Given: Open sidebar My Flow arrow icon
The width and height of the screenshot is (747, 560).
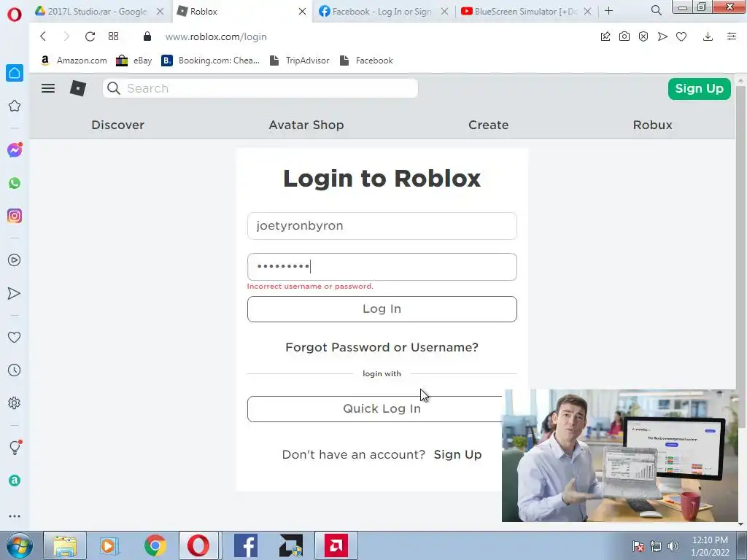Looking at the screenshot, I should (x=15, y=293).
